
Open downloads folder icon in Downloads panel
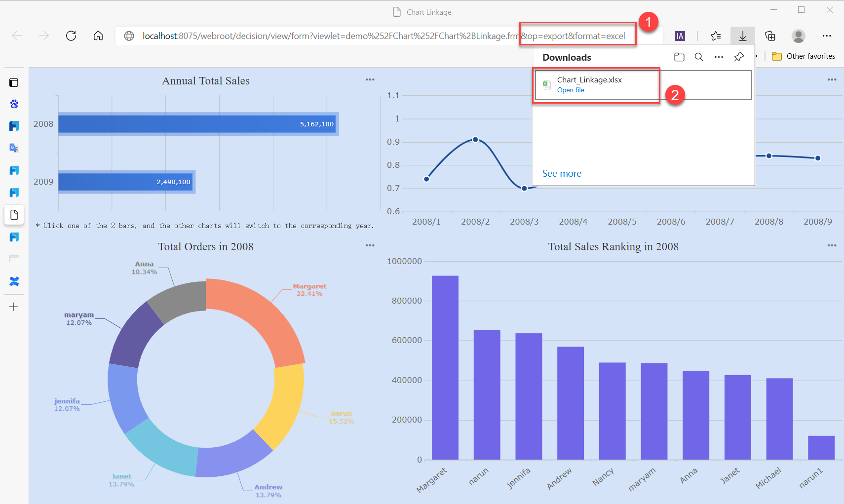pyautogui.click(x=679, y=57)
